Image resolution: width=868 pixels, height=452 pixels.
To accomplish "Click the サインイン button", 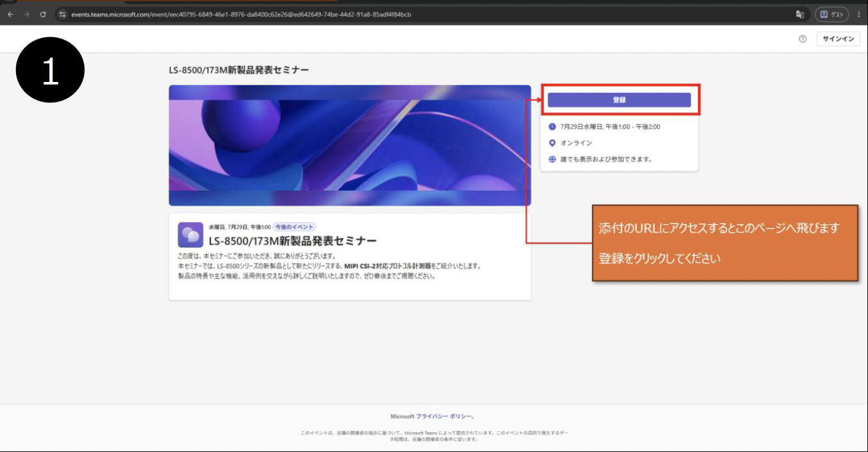I will pos(838,39).
